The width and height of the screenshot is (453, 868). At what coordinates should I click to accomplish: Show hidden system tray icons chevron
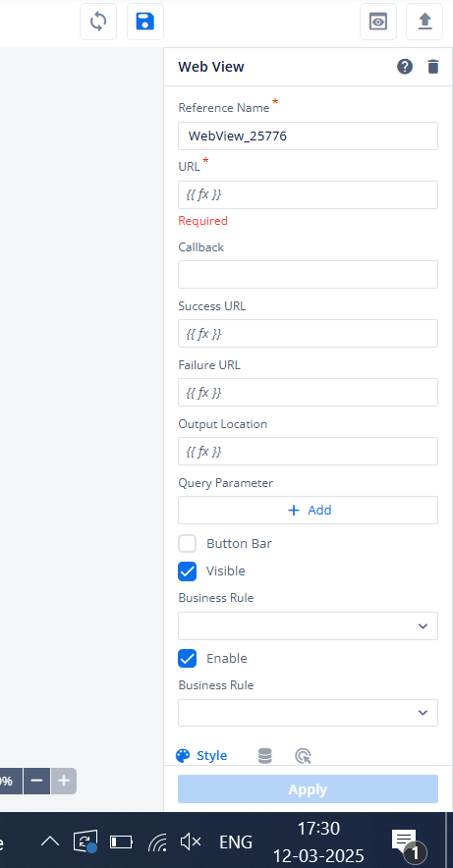click(50, 842)
